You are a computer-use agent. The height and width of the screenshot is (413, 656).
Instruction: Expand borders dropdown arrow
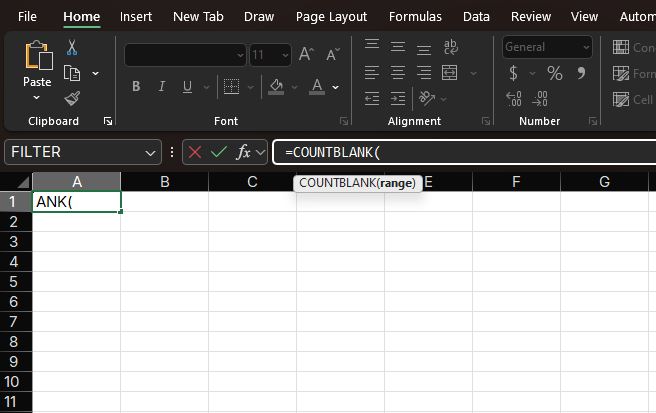click(x=250, y=87)
